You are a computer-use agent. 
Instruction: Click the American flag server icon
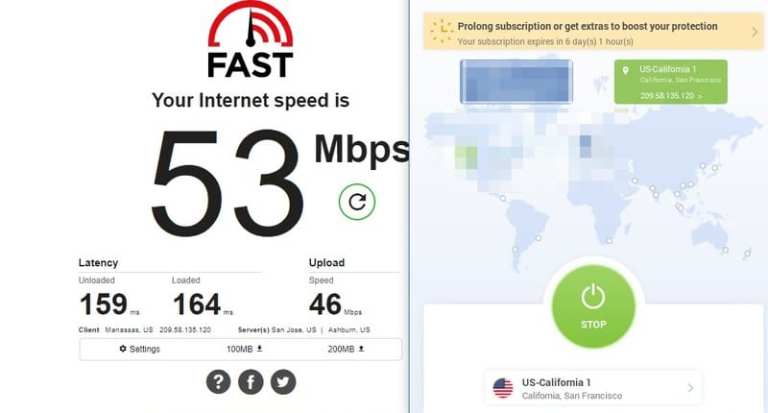tap(503, 388)
